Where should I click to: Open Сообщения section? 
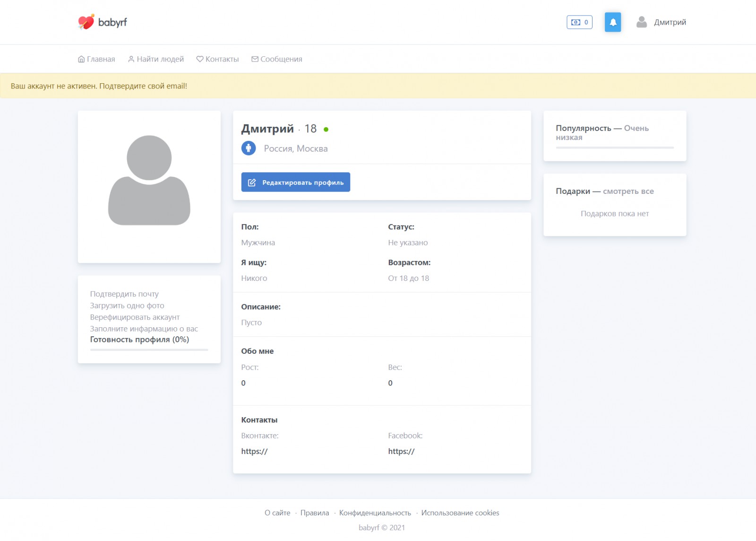coord(277,59)
